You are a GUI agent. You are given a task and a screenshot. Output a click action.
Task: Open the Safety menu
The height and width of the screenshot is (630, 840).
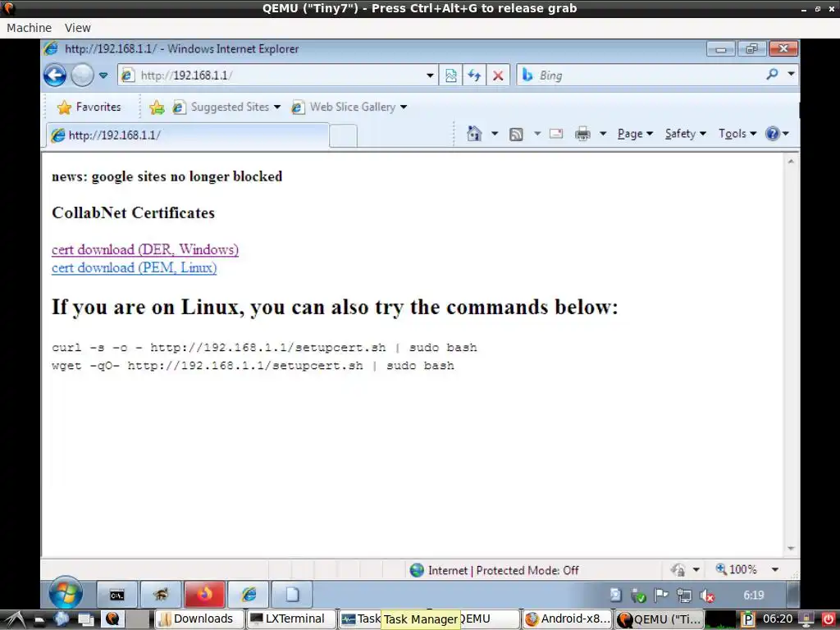click(x=685, y=134)
